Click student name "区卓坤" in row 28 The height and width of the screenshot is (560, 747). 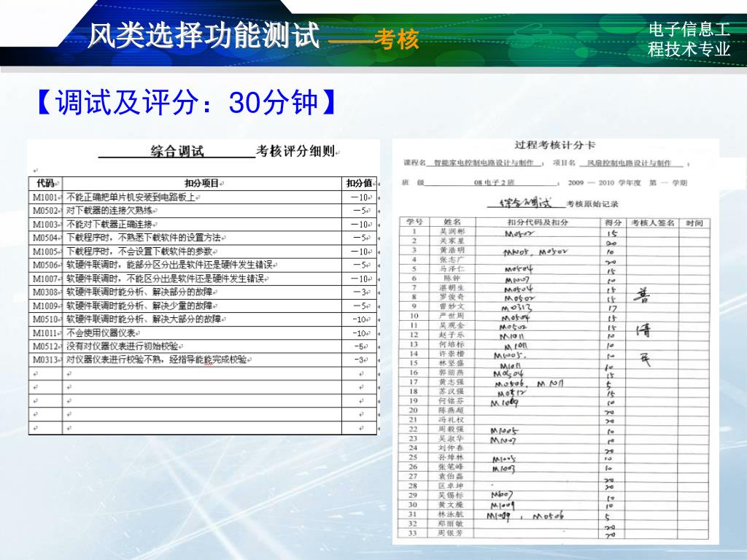tap(452, 486)
